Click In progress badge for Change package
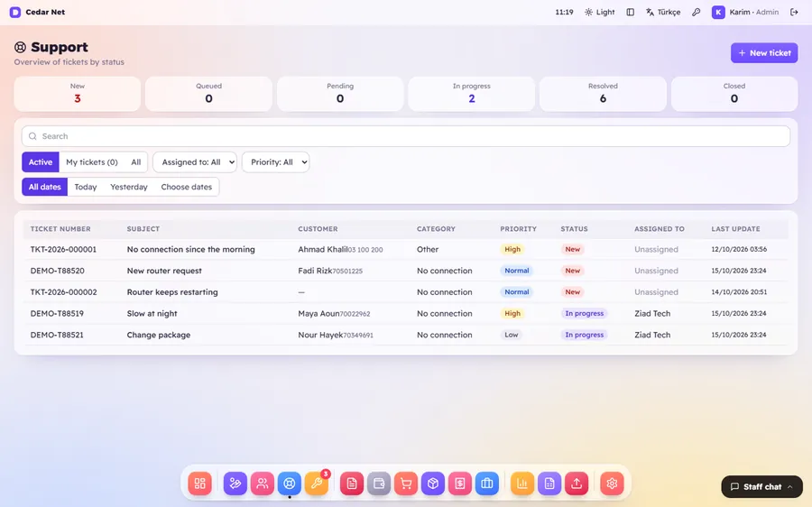 tap(584, 335)
